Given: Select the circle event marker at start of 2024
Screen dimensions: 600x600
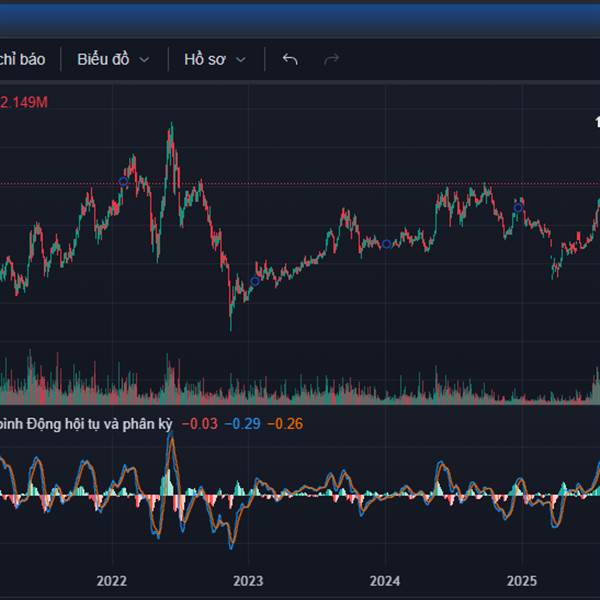Looking at the screenshot, I should [x=387, y=244].
